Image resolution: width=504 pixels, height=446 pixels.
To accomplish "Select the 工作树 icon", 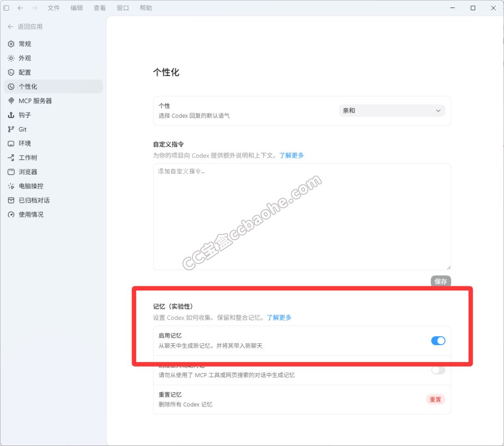I will pyautogui.click(x=11, y=157).
